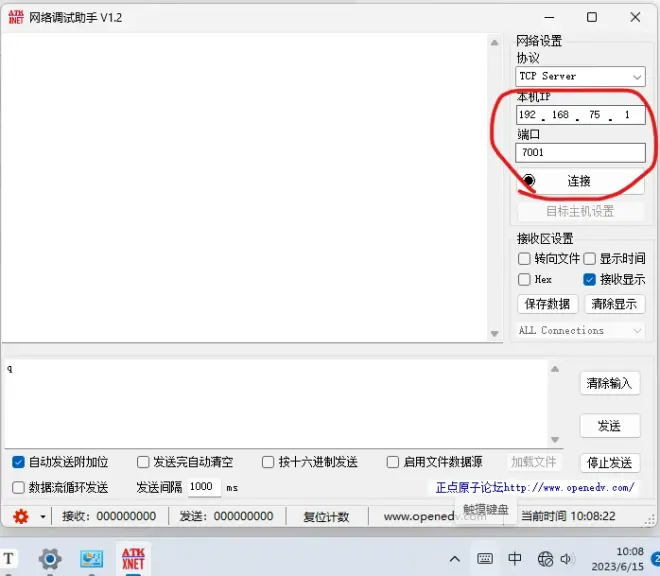Click the 发送 send button
This screenshot has height=576, width=660.
pos(609,425)
